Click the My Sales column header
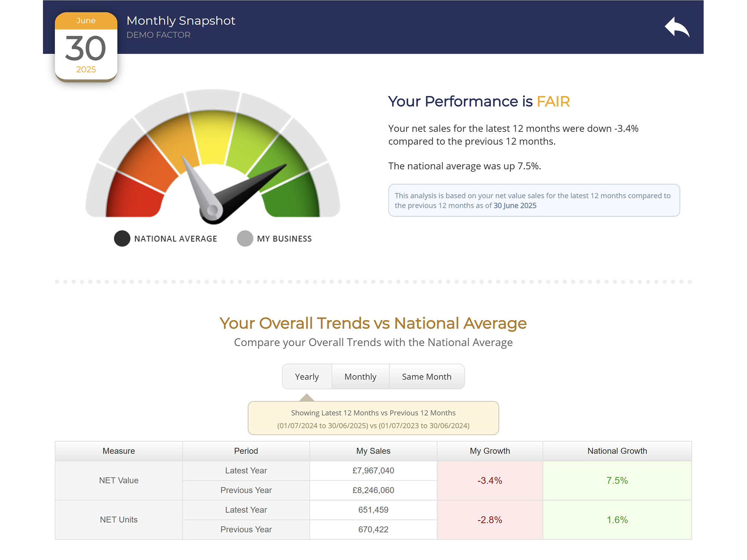The width and height of the screenshot is (747, 560). coord(373,451)
